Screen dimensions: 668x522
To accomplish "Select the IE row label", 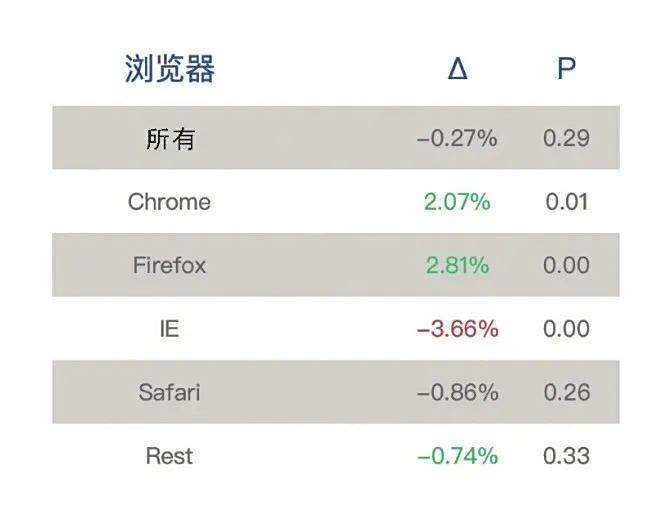I will (170, 329).
